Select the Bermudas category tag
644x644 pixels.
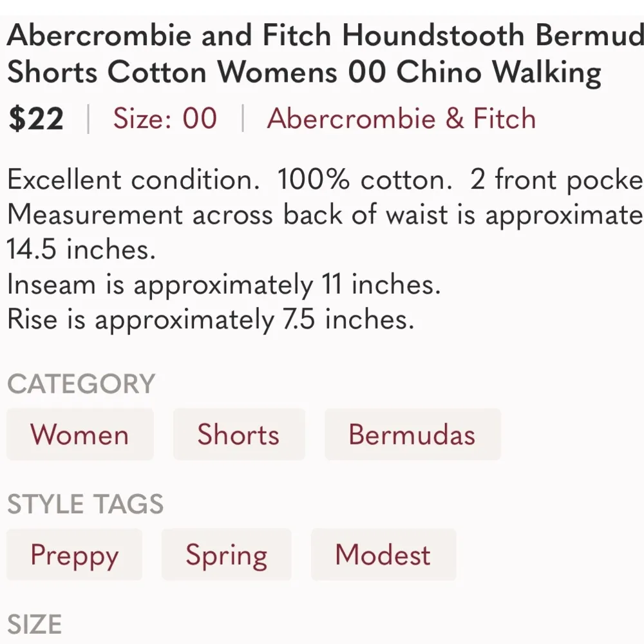[412, 434]
